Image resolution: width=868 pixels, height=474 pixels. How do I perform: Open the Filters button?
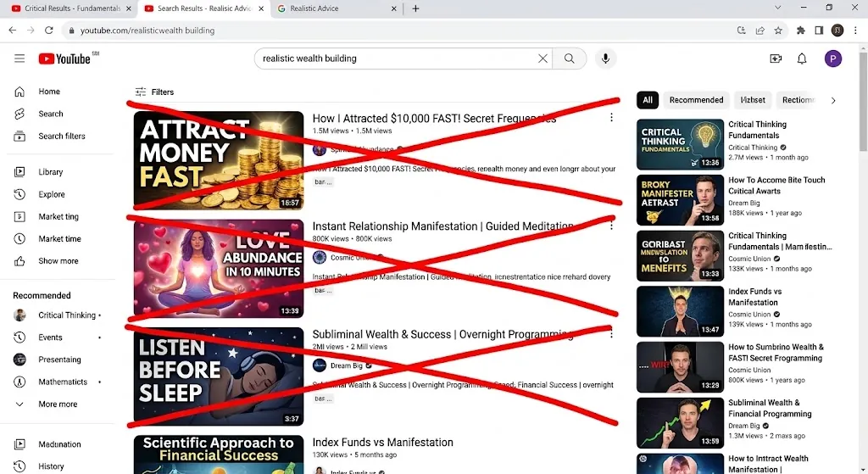[154, 92]
